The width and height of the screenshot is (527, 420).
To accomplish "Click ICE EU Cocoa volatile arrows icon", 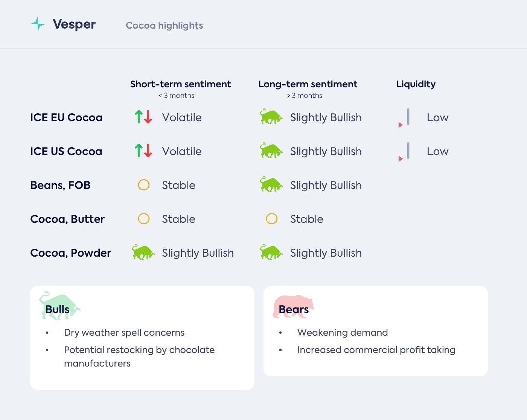I will click(143, 117).
